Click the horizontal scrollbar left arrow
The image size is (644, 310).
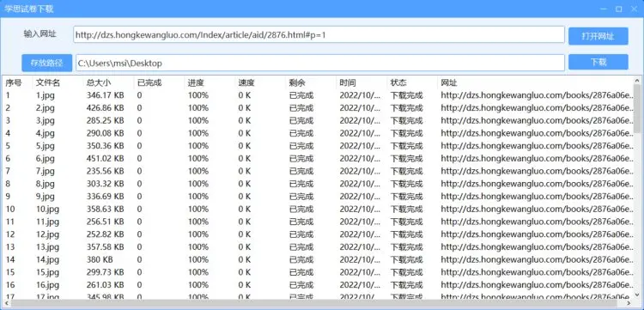tap(6, 303)
